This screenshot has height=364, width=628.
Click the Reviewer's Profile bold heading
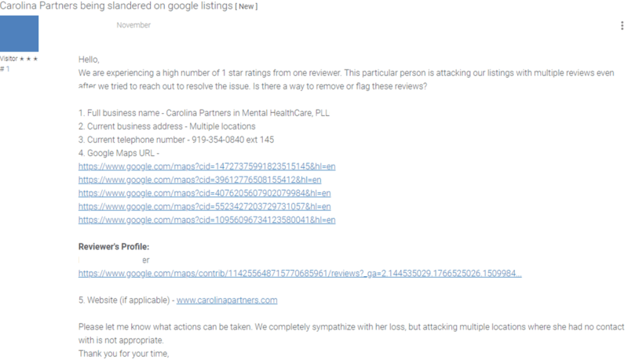[114, 246]
